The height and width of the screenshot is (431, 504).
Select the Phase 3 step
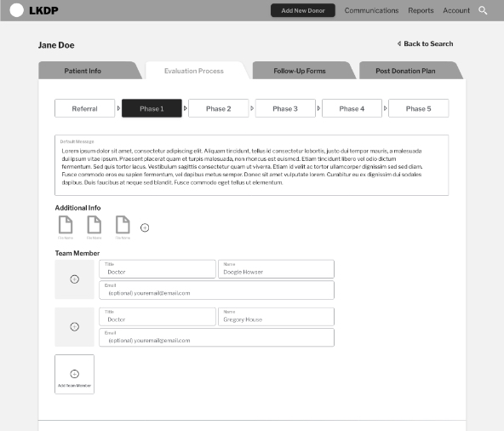point(285,108)
